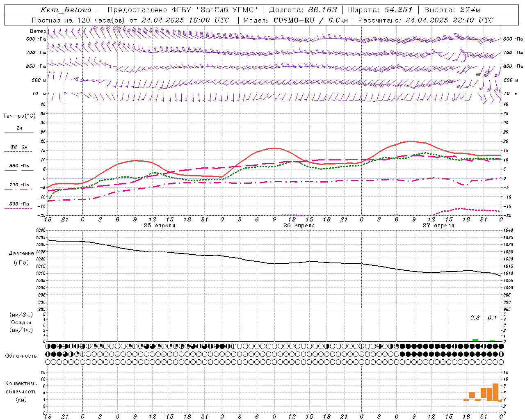Select the "ЗапСиб УГМС" provider text
Viewport: 525px width, 420px height.
click(227, 10)
